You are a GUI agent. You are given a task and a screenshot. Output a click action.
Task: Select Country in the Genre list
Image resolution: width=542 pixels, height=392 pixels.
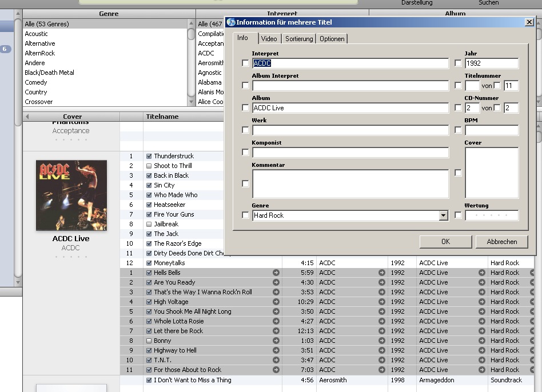[35, 92]
